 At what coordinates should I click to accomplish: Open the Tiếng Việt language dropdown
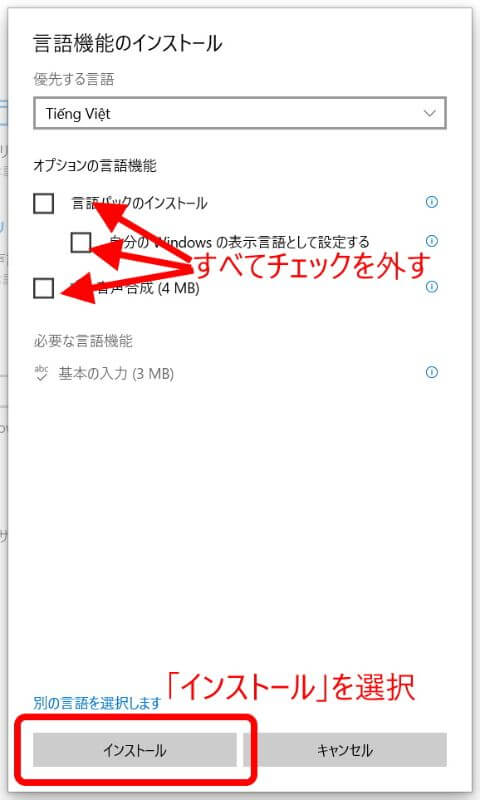tap(240, 113)
